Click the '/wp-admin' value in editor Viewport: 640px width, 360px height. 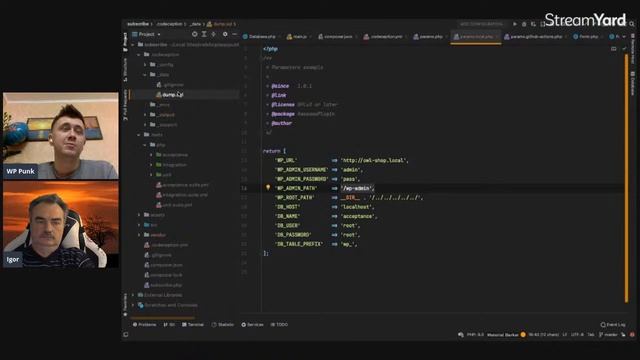pos(356,188)
